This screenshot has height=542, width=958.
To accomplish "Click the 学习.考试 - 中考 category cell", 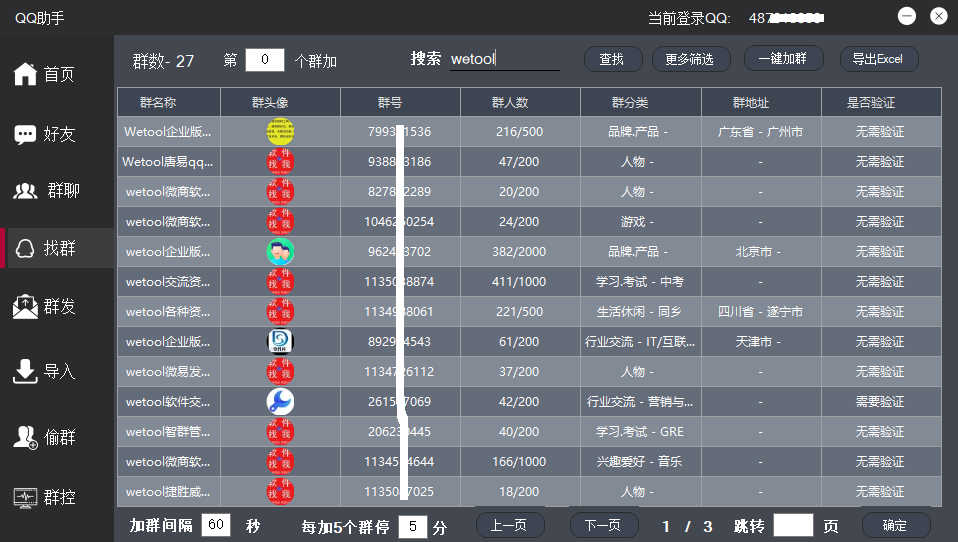I will point(640,282).
